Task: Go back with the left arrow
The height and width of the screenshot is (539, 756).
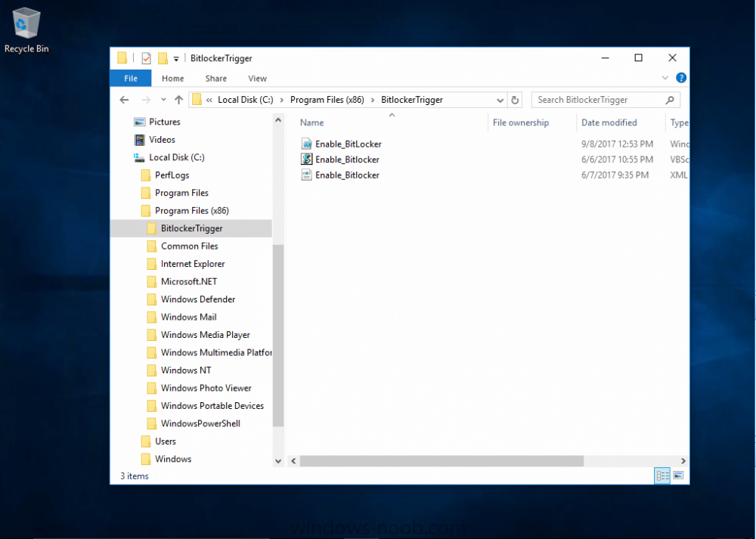Action: 124,100
